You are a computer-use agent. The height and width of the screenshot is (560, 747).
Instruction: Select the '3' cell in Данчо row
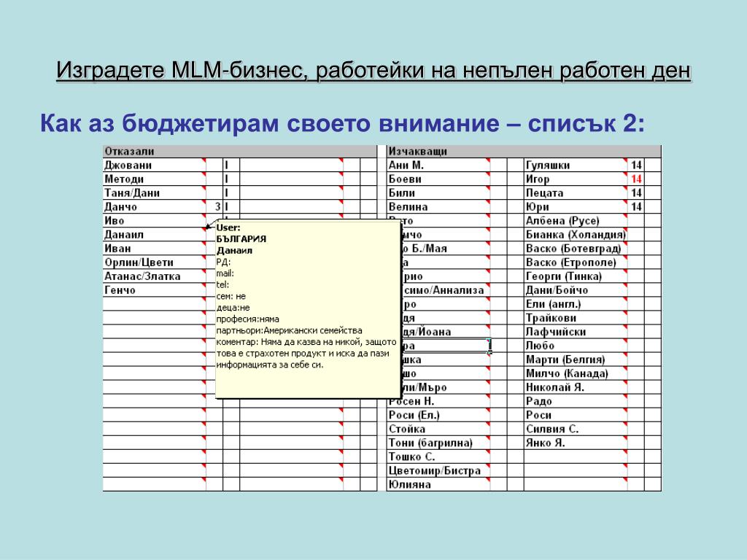[214, 206]
